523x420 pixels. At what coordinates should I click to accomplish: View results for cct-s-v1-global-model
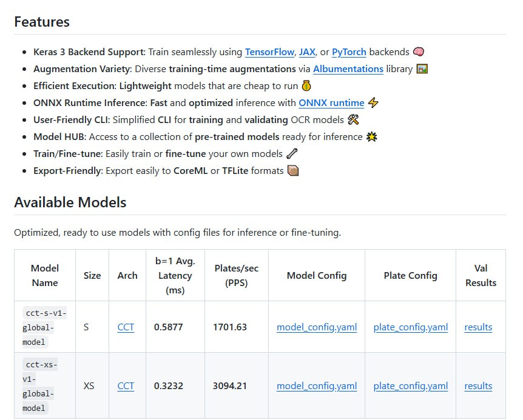pos(478,327)
